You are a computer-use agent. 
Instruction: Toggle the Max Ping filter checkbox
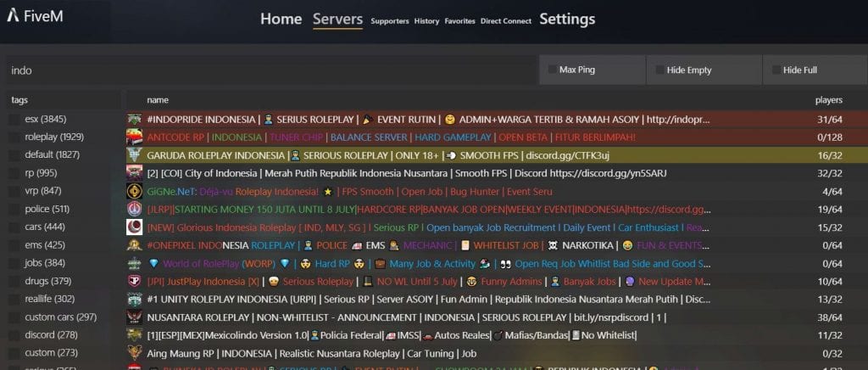click(x=552, y=70)
